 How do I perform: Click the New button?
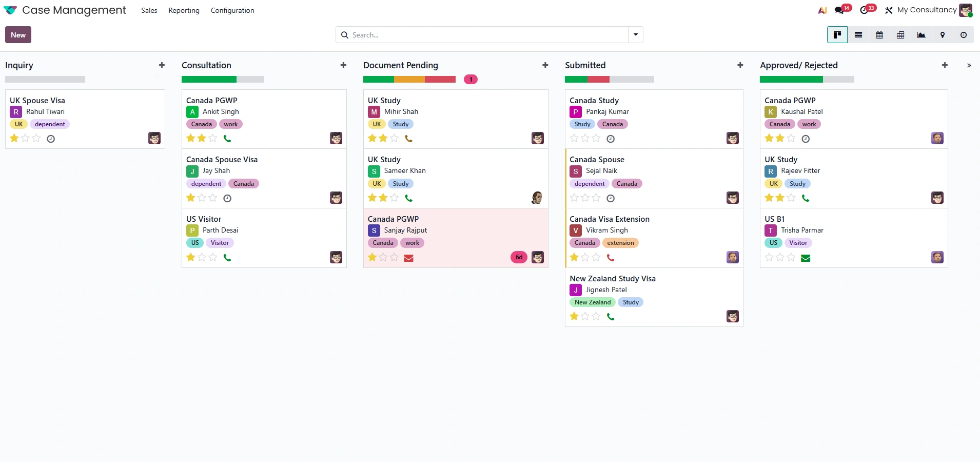18,34
